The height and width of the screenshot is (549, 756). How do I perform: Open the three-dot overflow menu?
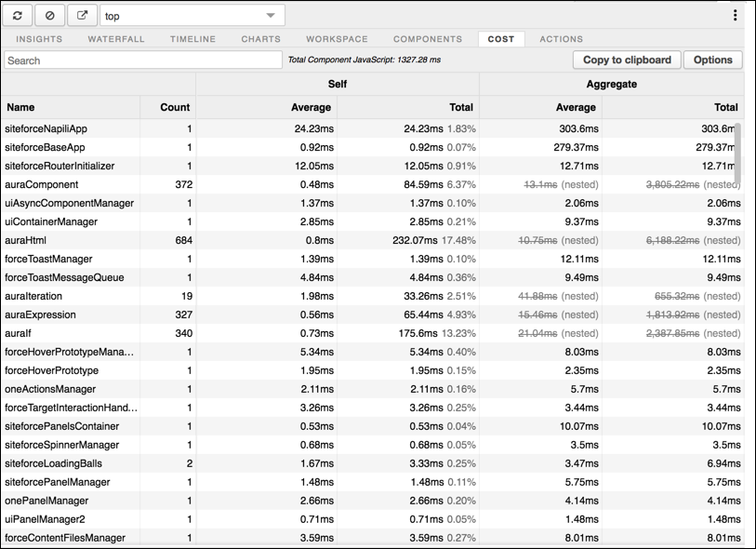click(x=735, y=16)
